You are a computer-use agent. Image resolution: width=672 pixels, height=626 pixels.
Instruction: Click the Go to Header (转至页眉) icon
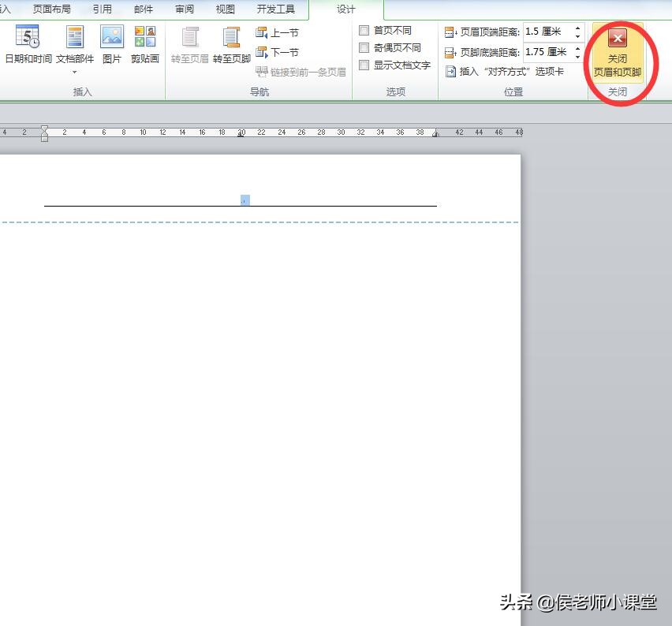tap(190, 37)
